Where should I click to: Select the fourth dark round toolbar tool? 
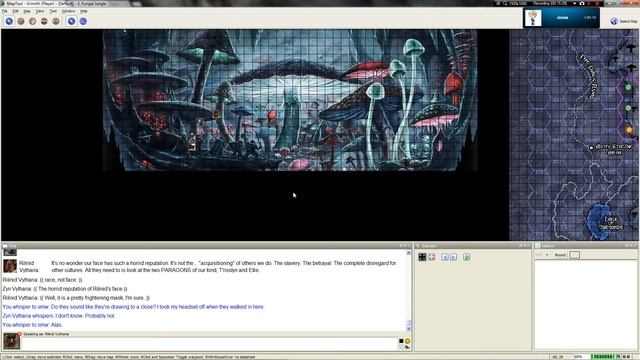coord(44,21)
